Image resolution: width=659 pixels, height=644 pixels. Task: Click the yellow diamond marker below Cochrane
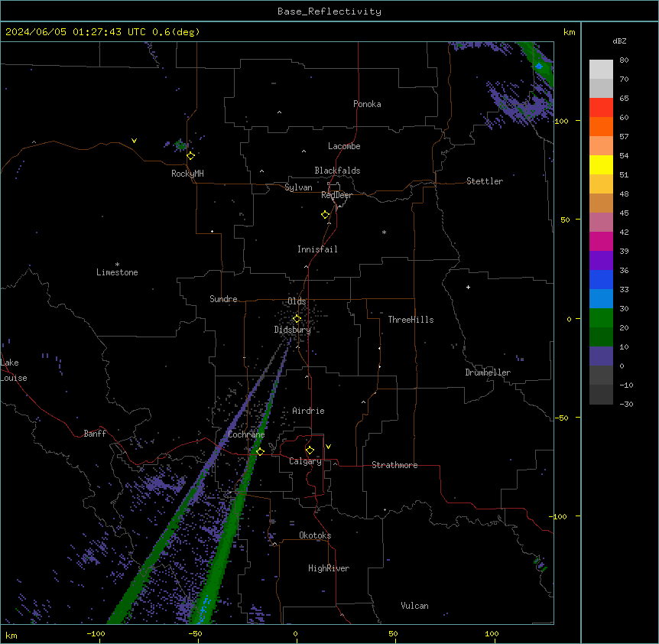point(260,451)
